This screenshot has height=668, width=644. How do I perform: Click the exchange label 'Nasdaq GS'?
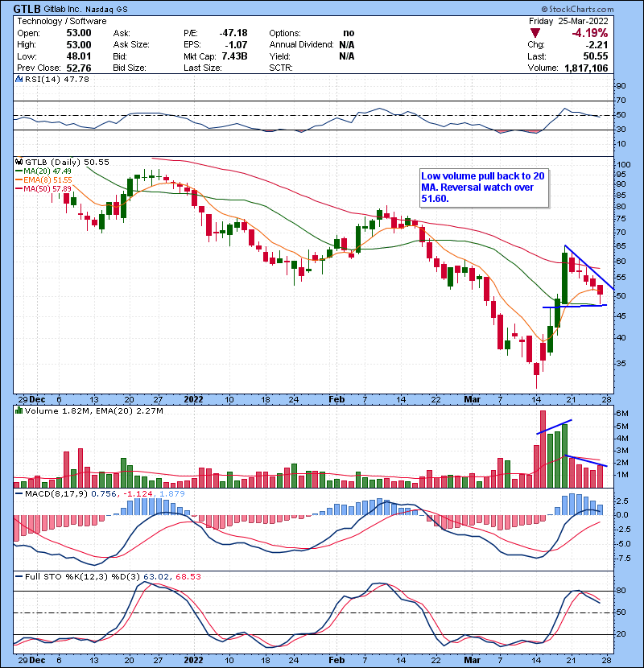point(106,10)
